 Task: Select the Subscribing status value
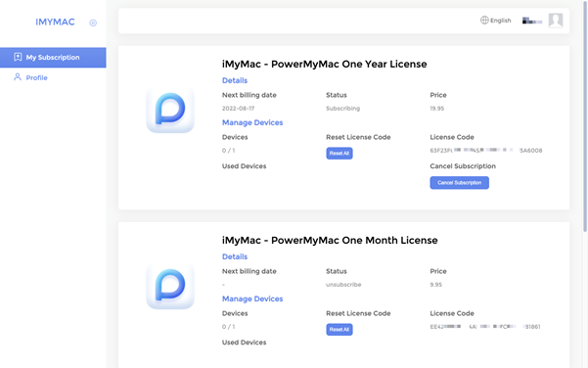pyautogui.click(x=342, y=109)
